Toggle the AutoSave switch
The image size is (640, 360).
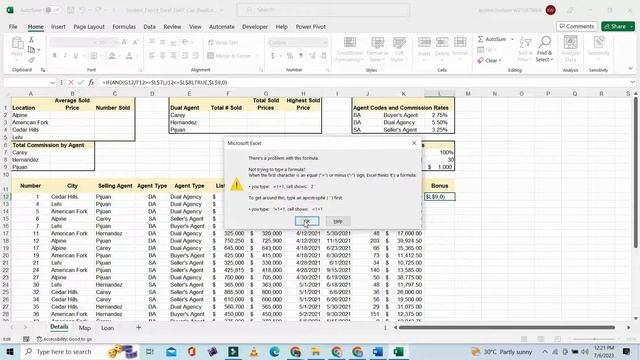(x=52, y=10)
